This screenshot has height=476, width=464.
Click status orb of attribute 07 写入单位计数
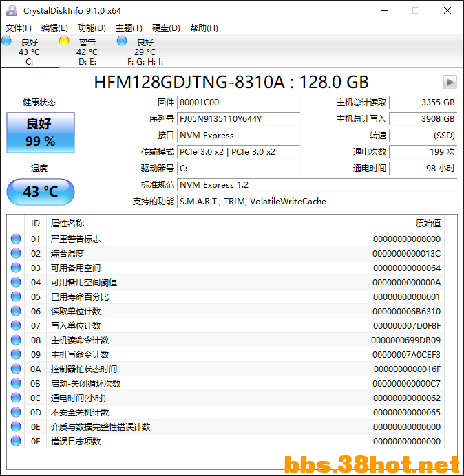point(16,326)
